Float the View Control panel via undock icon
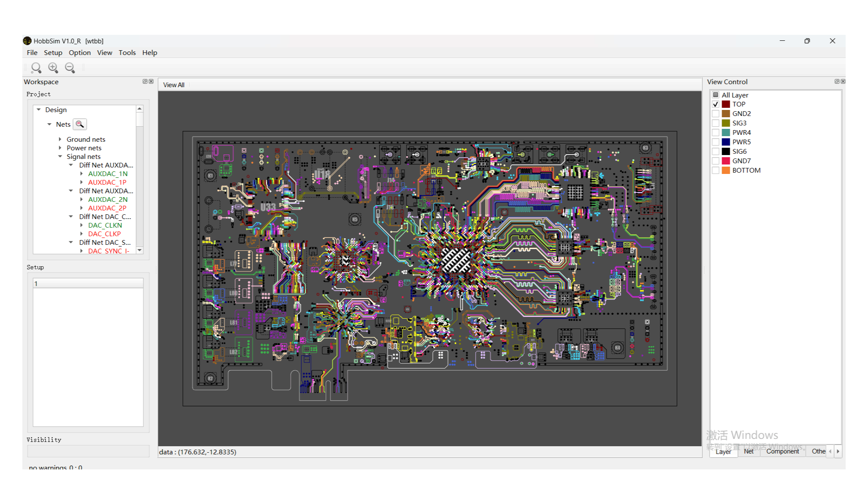Screen dimensions: 868x478 (x=837, y=82)
